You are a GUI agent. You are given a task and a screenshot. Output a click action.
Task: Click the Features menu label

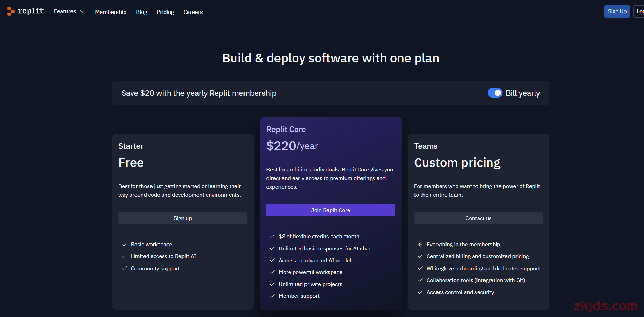65,11
